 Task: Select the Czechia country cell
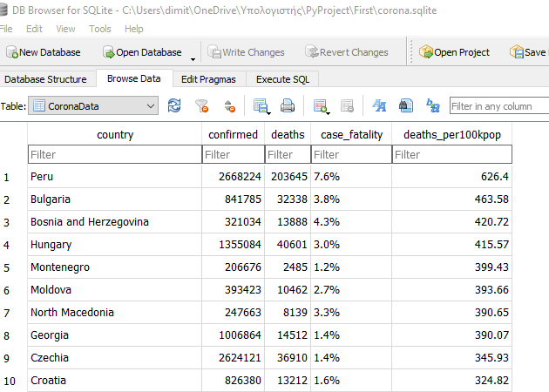tap(115, 358)
